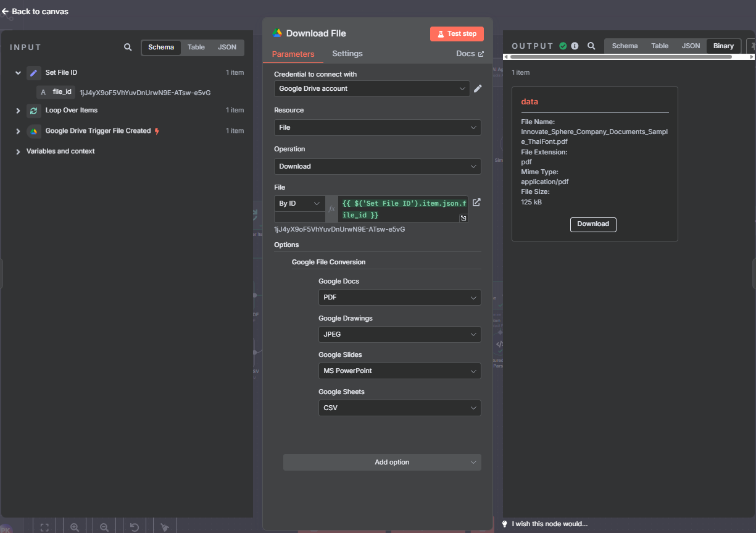The height and width of the screenshot is (533, 756).
Task: Open Google Drawings dropdown showing JPEG
Action: [400, 334]
